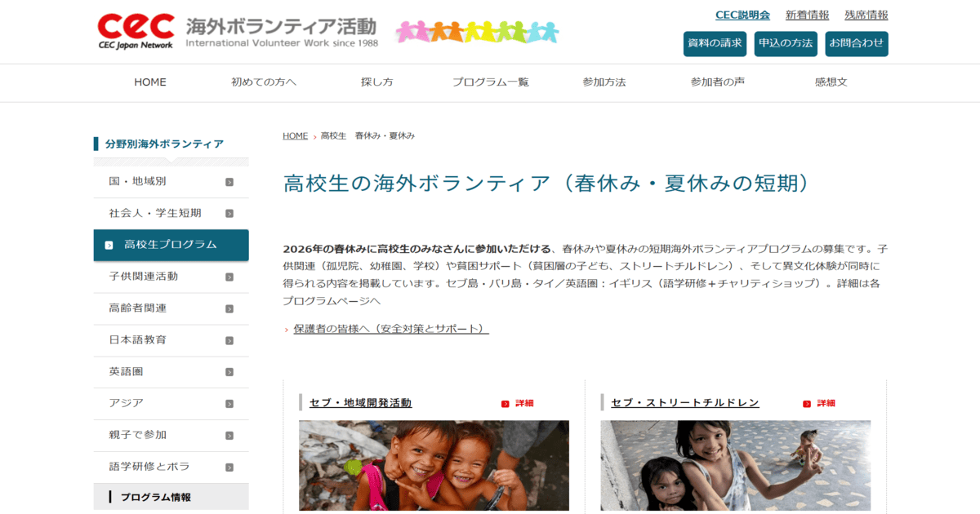
Task: Go to the 参加者の声 navigation item
Action: [717, 82]
